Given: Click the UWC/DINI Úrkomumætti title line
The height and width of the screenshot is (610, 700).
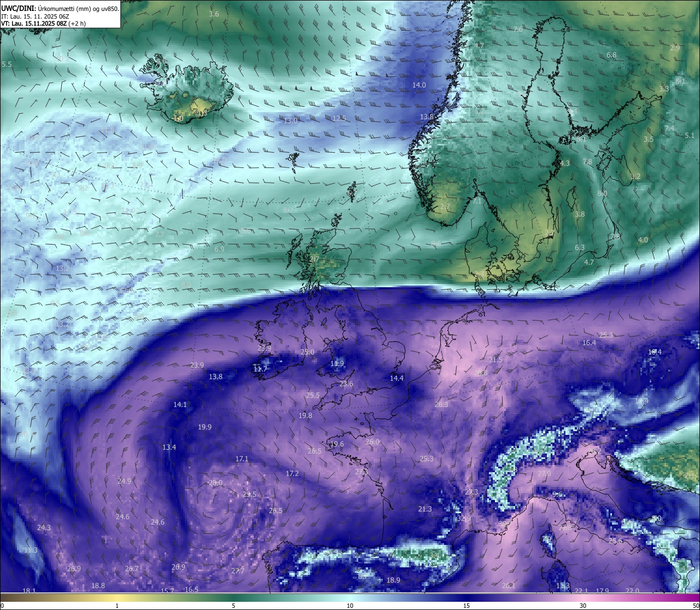Looking at the screenshot, I should point(60,8).
